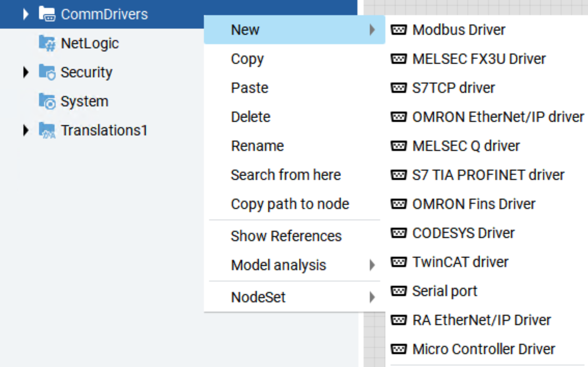Click the OMRON EtherNet/IP driver icon

coord(399,117)
